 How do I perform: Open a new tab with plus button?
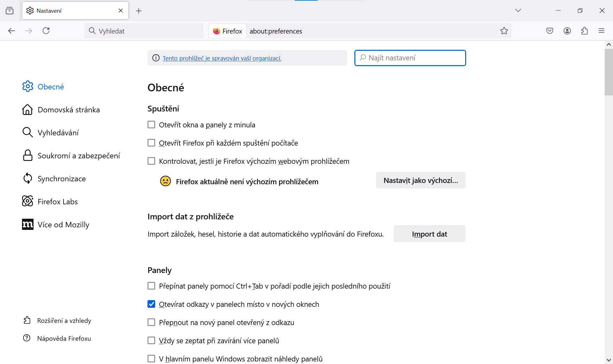point(139,11)
